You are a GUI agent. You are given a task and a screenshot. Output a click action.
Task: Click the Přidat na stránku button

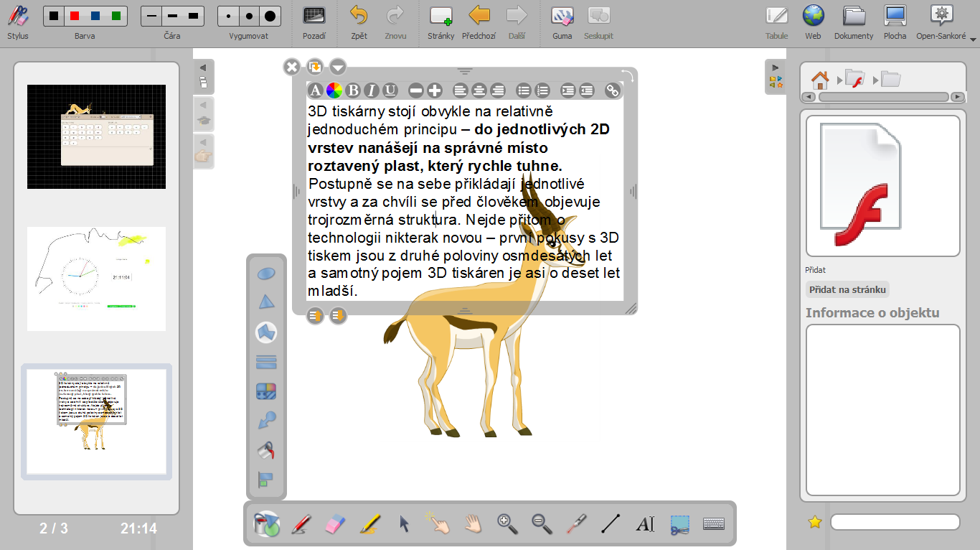coord(847,290)
